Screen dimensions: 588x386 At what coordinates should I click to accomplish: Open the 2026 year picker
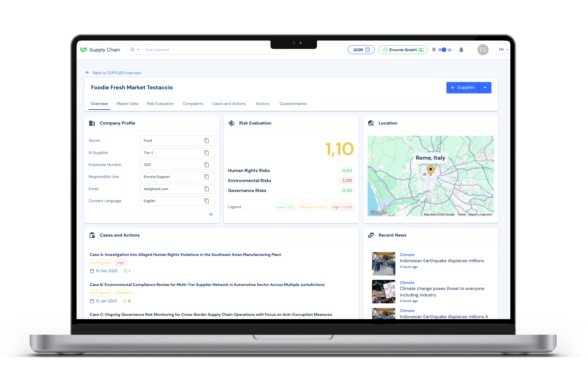coord(361,50)
